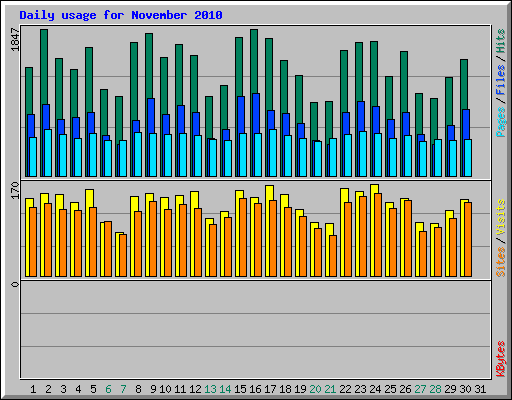The height and width of the screenshot is (400, 512).
Task: Click the cyan pages bar for day 30
Action: pyautogui.click(x=468, y=158)
